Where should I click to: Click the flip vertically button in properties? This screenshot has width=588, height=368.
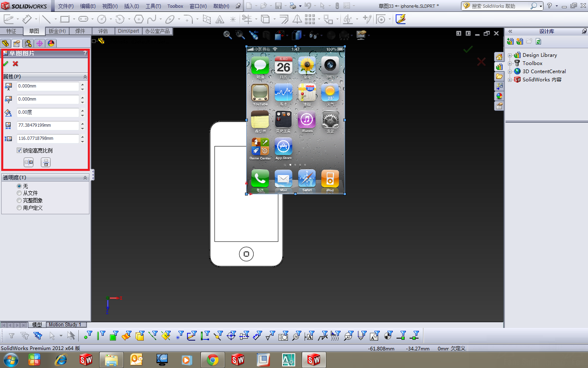[x=46, y=162]
